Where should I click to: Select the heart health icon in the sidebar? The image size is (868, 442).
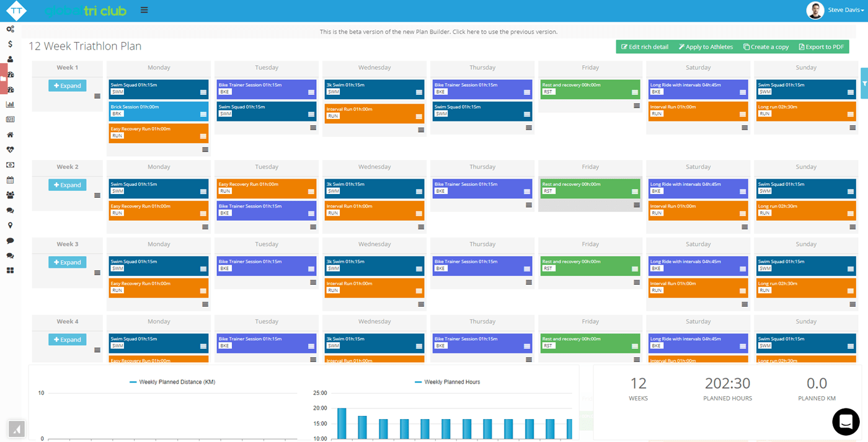[9, 149]
